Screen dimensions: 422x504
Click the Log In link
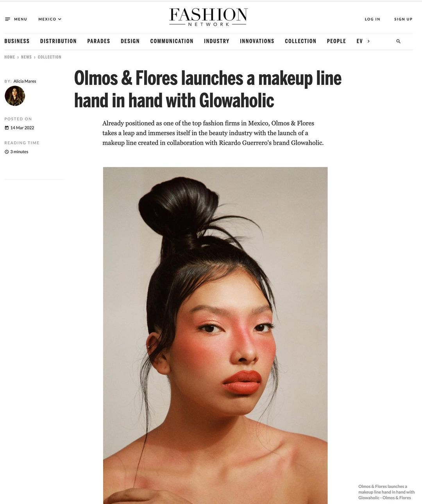click(372, 19)
